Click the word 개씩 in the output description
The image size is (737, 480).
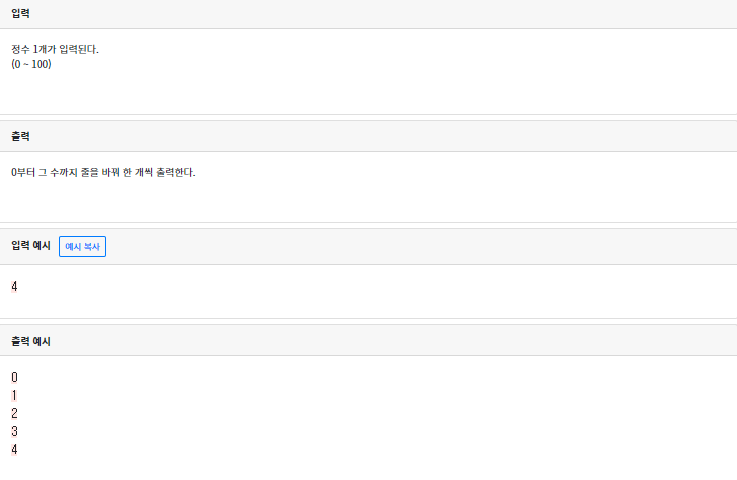(x=146, y=173)
